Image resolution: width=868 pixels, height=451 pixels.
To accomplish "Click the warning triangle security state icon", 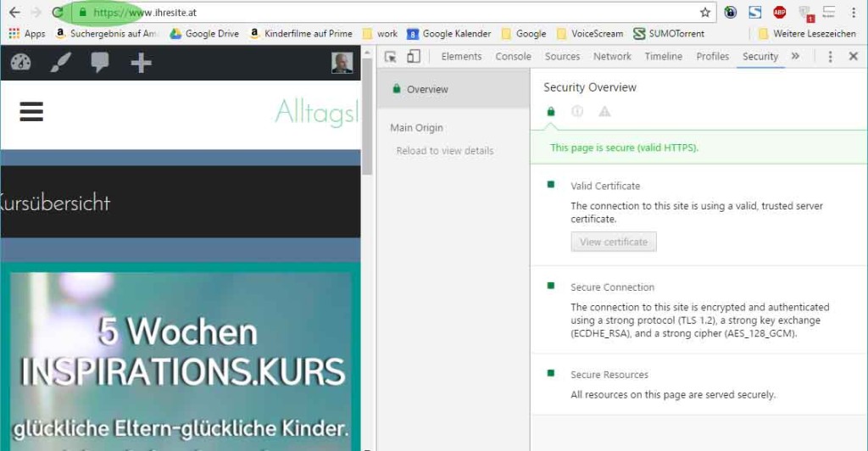I will point(604,112).
